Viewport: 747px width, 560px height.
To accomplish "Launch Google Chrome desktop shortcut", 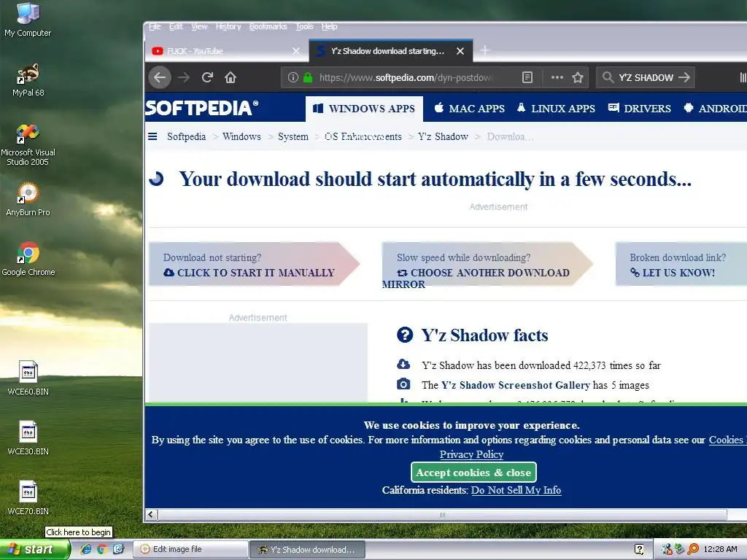I will click(28, 260).
